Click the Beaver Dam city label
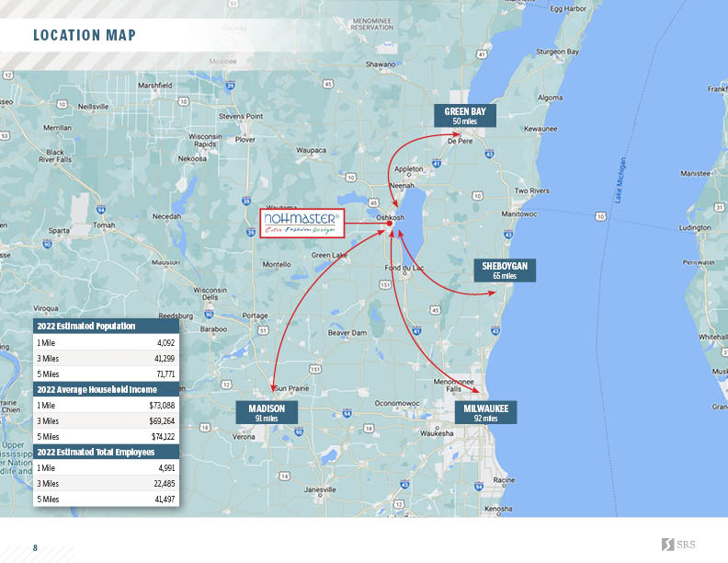This screenshot has height=563, width=728. tap(347, 333)
